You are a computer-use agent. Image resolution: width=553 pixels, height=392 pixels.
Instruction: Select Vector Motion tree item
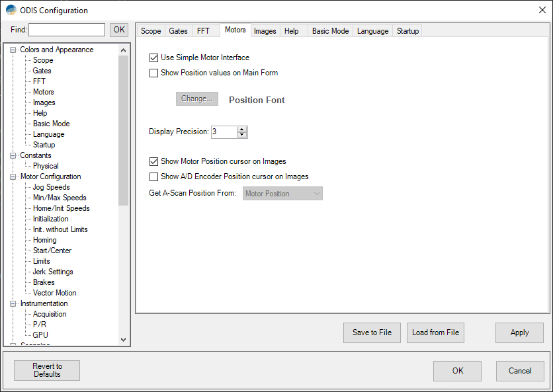[54, 293]
